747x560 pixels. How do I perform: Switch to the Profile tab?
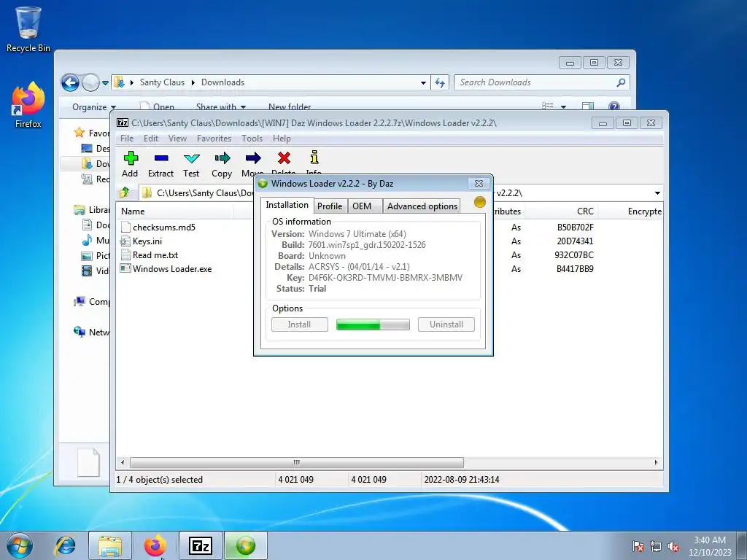pos(330,206)
